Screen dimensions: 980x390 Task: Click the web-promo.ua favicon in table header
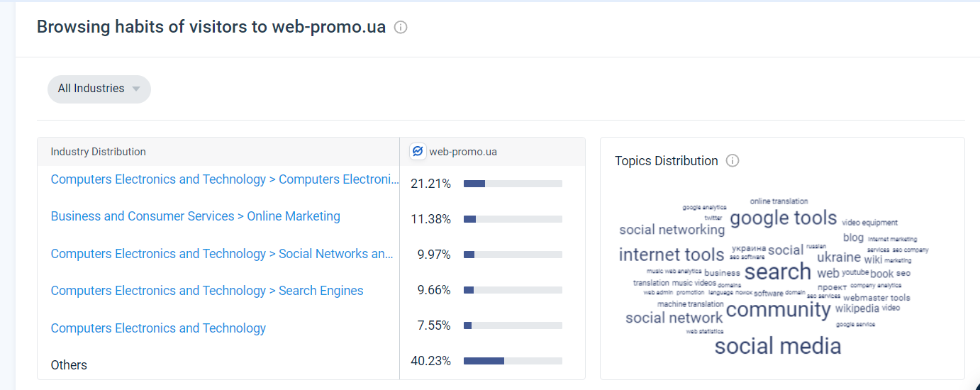pos(418,151)
